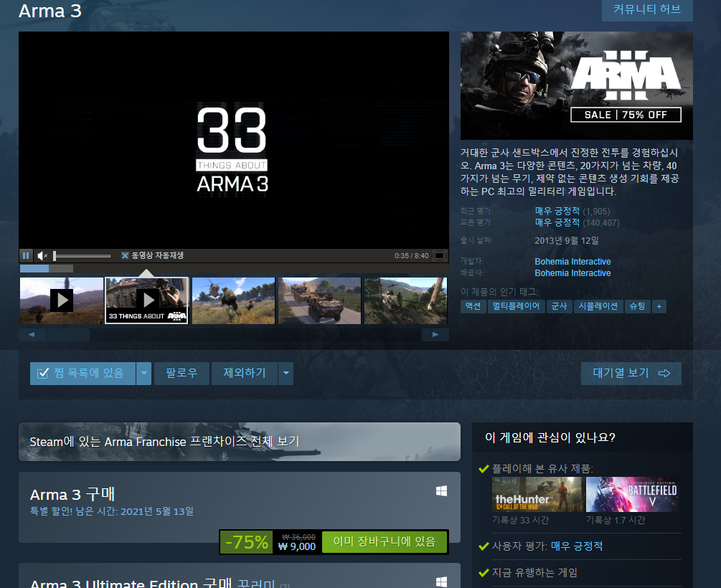Image resolution: width=721 pixels, height=588 pixels.
Task: Open the forest soldier screenshot thumbnail
Action: click(x=405, y=300)
